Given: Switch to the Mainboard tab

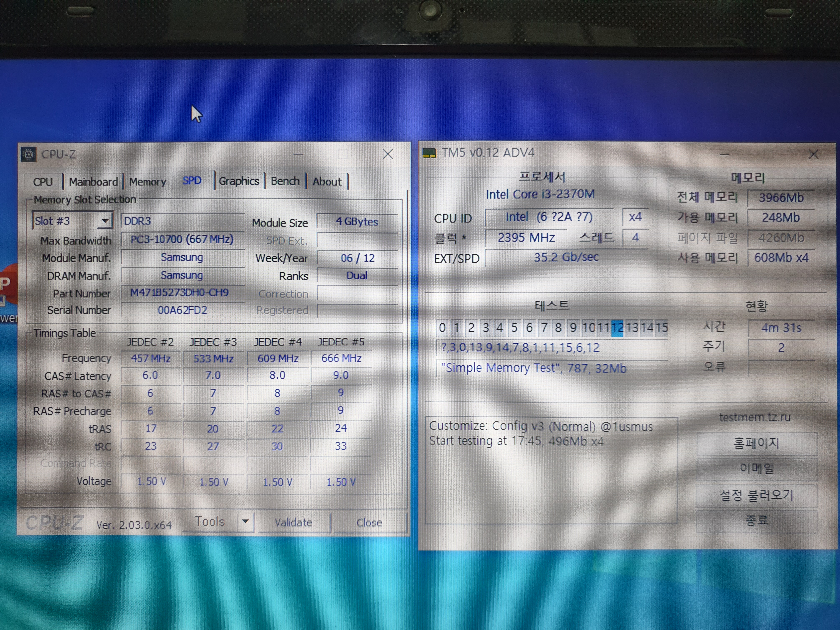Looking at the screenshot, I should point(93,182).
